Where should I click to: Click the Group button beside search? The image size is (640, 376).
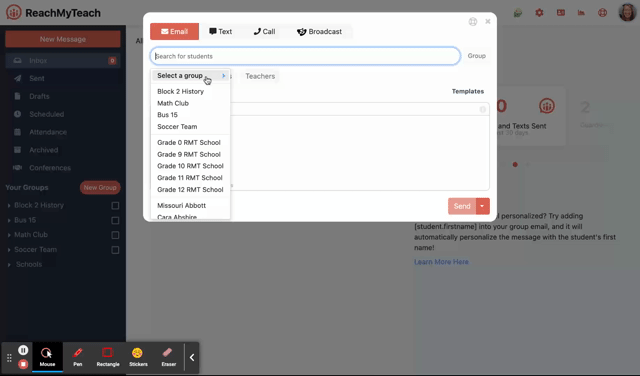476,56
